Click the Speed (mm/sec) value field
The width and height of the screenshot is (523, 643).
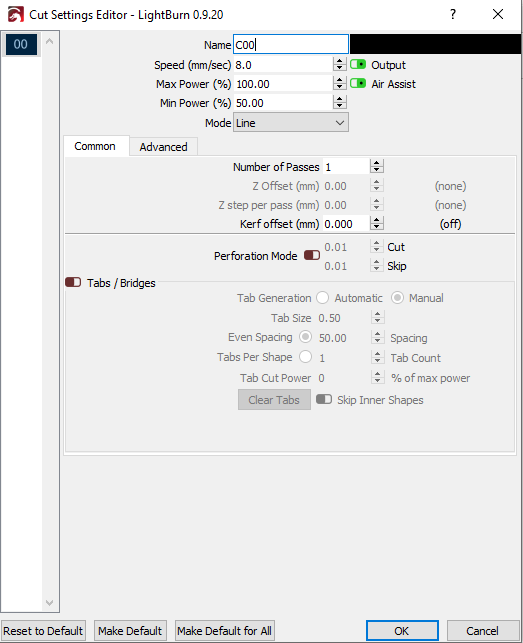(283, 65)
